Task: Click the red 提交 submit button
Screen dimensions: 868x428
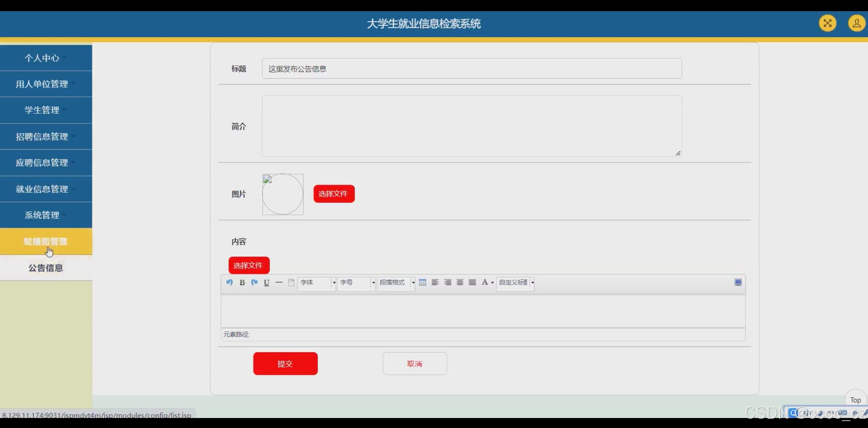Action: coord(285,364)
